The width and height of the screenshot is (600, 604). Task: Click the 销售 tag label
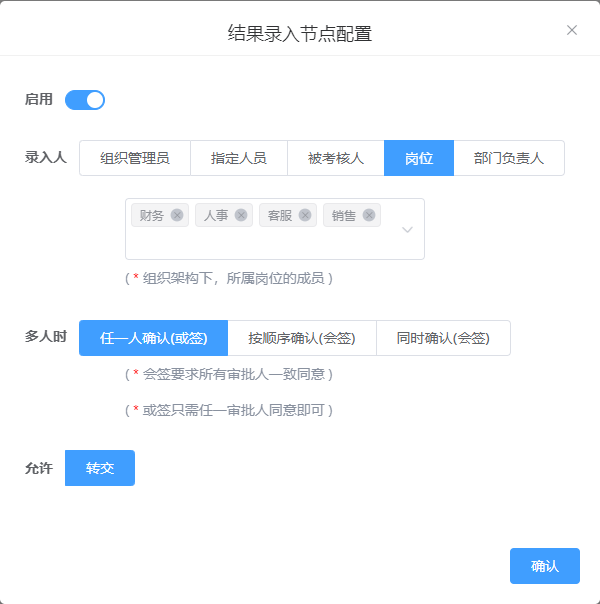pyautogui.click(x=344, y=215)
